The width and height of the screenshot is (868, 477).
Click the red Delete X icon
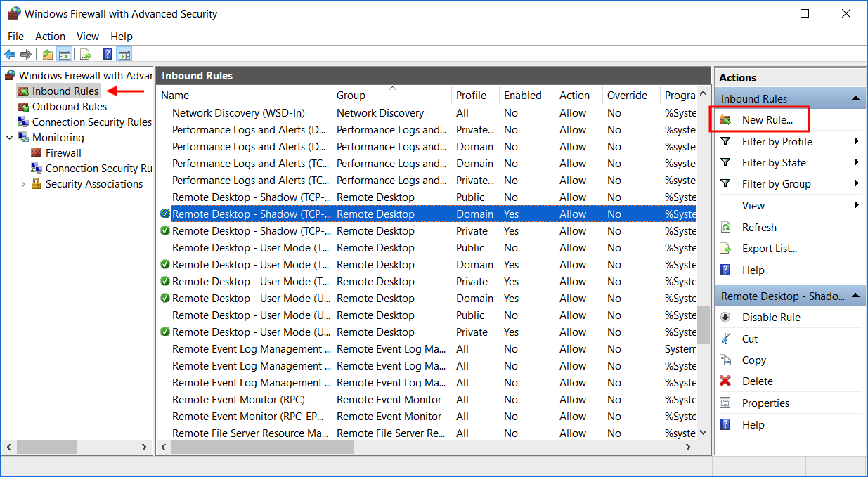click(x=726, y=381)
